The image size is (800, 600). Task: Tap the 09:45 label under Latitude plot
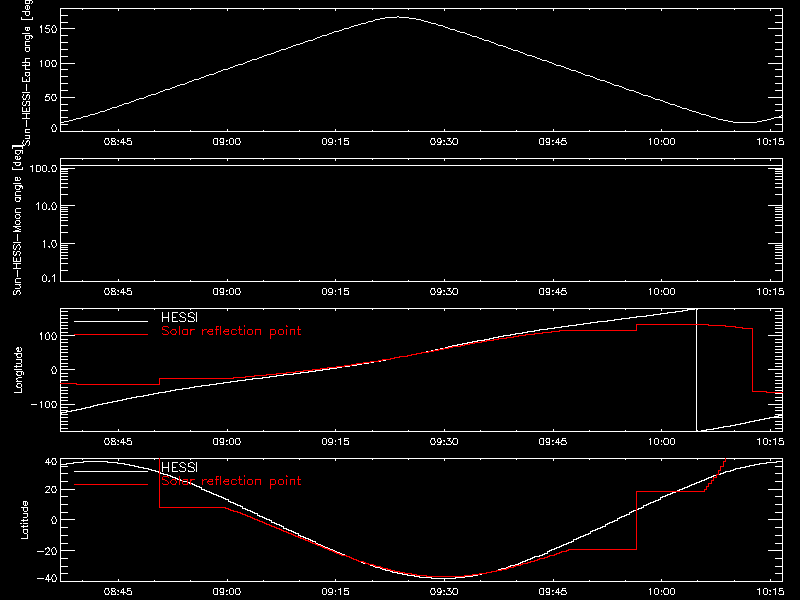pos(553,592)
